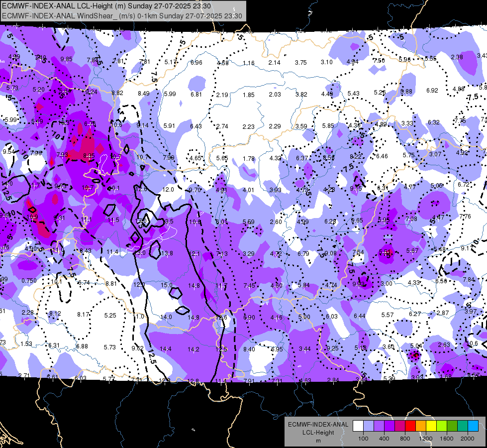Click the WindShear 0-1km header line
This screenshot has width=487, height=448.
click(122, 16)
